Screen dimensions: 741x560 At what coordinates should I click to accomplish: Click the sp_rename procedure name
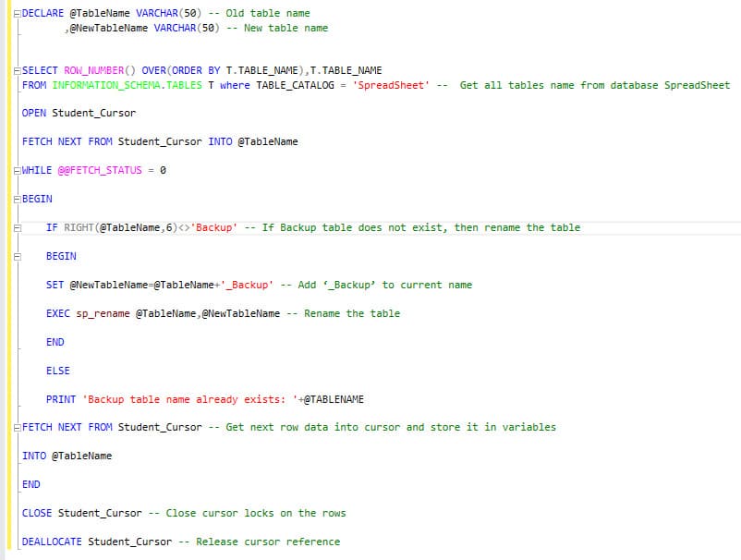103,313
